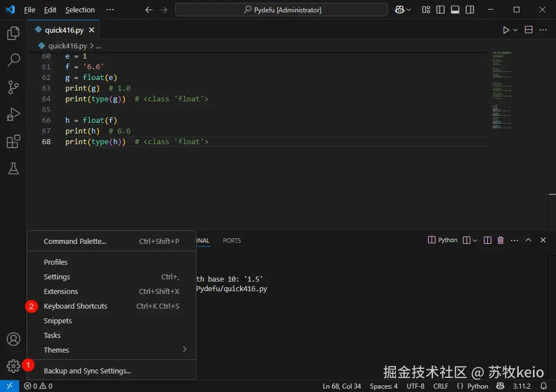Switch to the PORTS panel tab

coord(232,240)
